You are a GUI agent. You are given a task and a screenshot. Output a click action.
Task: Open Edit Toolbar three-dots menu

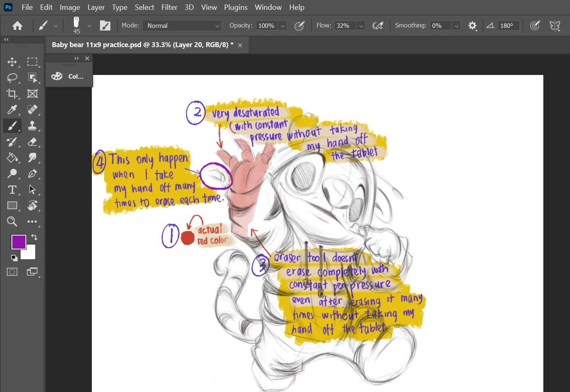(x=32, y=222)
